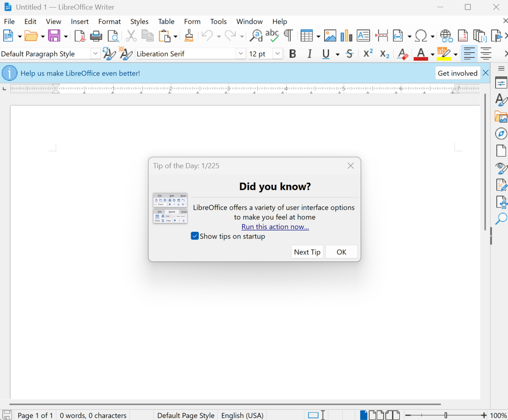Image resolution: width=508 pixels, height=420 pixels.
Task: Open the Underline style dropdown arrow
Action: (338, 54)
